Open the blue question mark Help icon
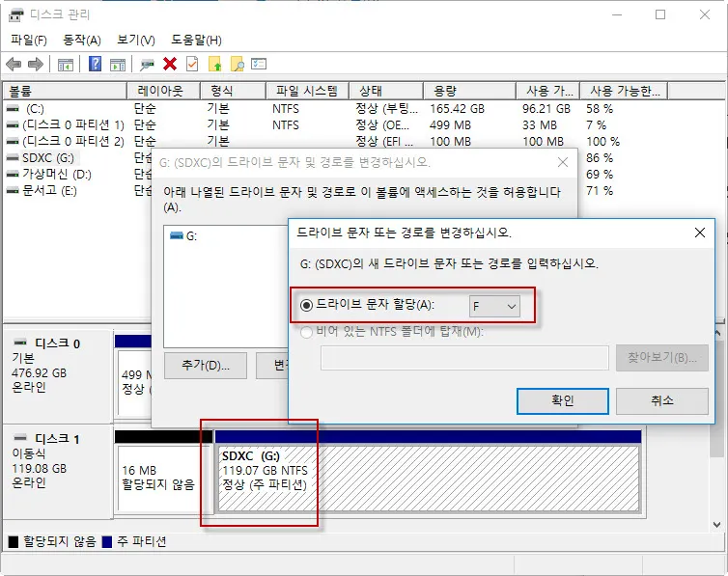Viewport: 728px width, 576px height. coord(95,64)
